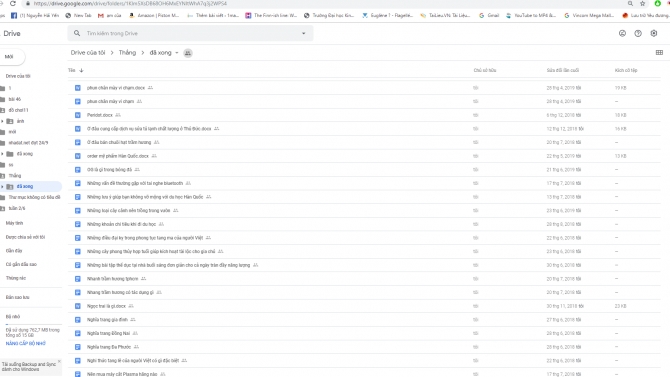Open sidebar folder 'Thắng'
This screenshot has height=377, width=670.
15,176
